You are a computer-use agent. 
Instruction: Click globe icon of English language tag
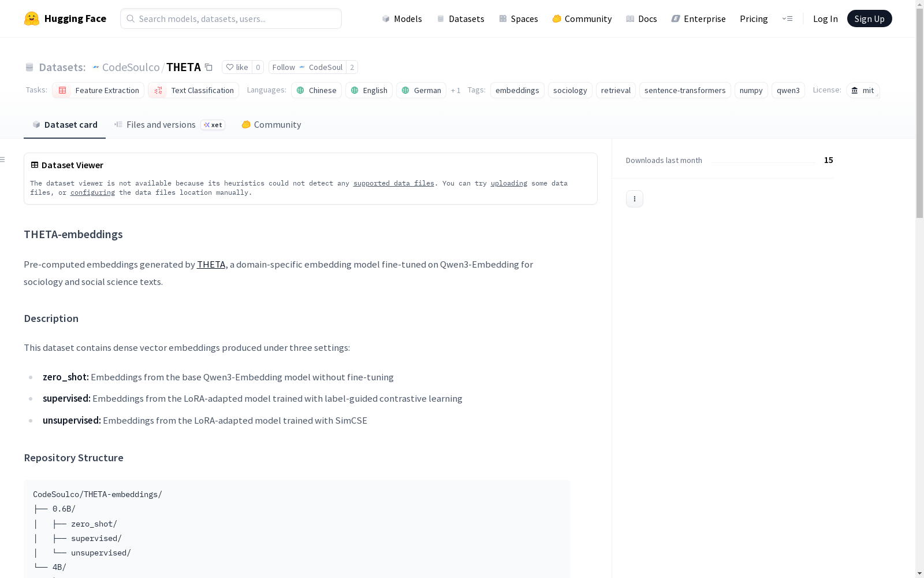355,90
